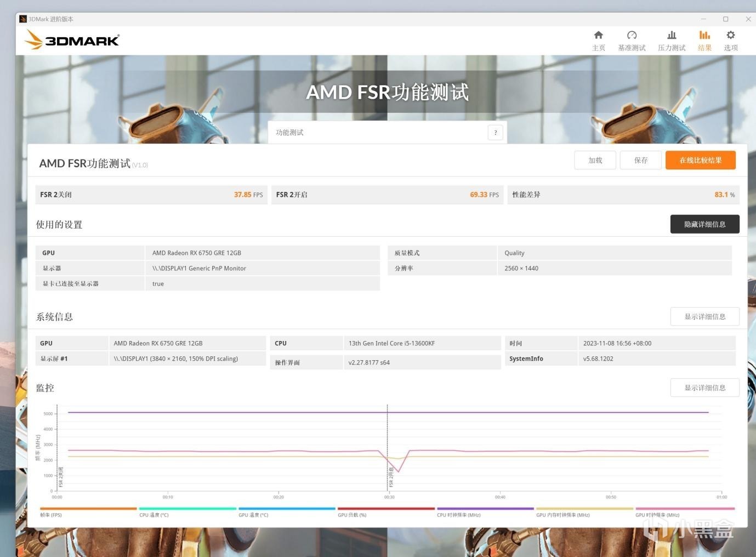Close the 3DMark window
The image size is (756, 557).
(x=748, y=19)
